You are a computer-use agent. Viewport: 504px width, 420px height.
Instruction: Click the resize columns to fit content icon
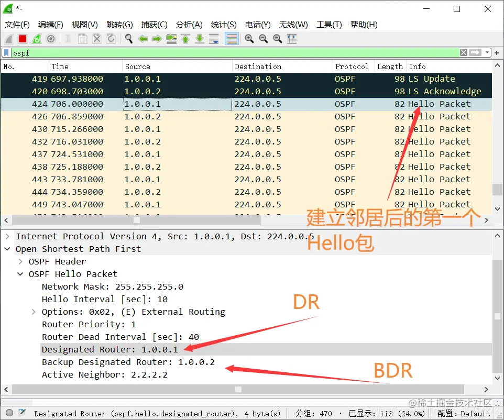click(x=291, y=39)
